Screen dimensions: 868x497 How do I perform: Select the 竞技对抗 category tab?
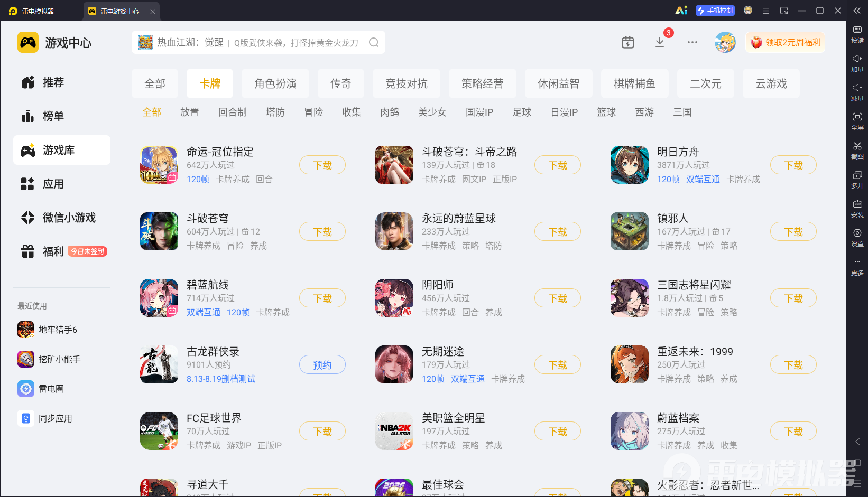407,83
